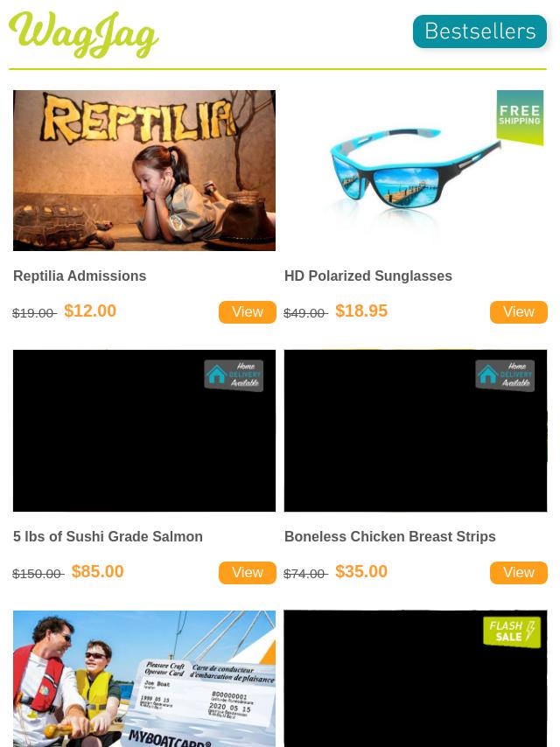Click the HD Polarized Sunglasses title link
The height and width of the screenshot is (747, 560).
pos(367,276)
